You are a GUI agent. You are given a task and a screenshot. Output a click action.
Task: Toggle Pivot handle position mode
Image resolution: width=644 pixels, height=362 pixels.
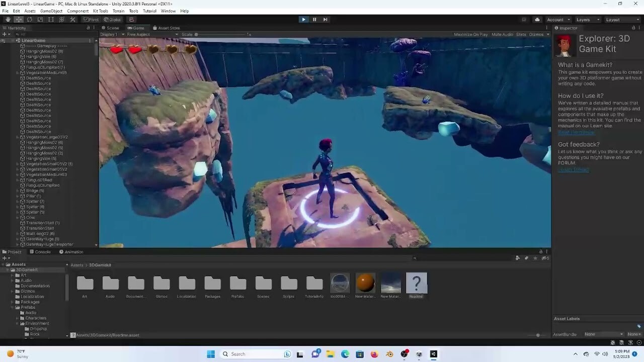(93, 19)
